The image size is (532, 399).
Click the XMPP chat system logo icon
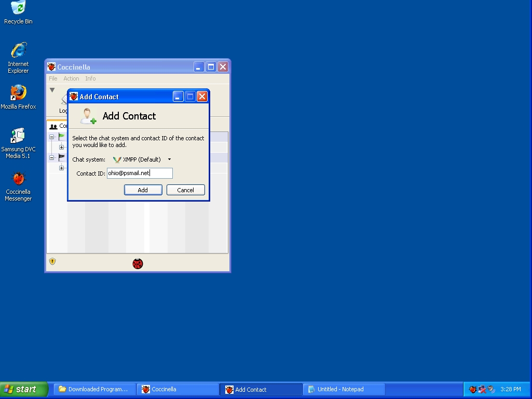click(117, 159)
